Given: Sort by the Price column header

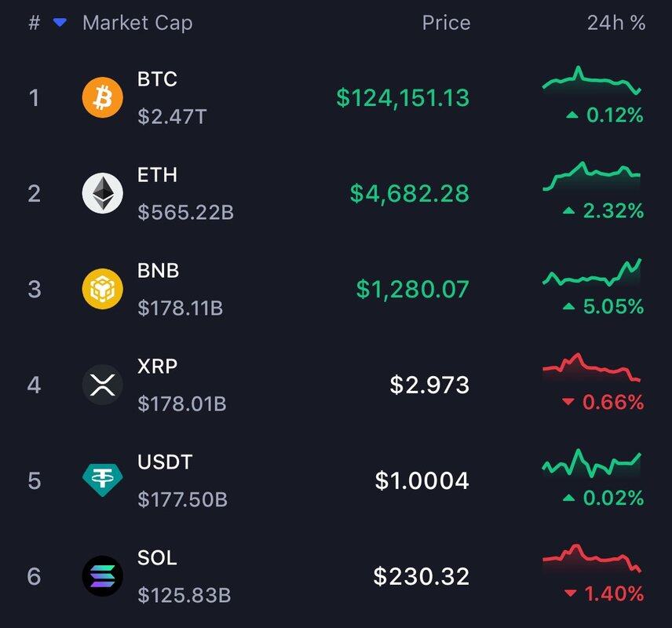Looking at the screenshot, I should click(446, 23).
